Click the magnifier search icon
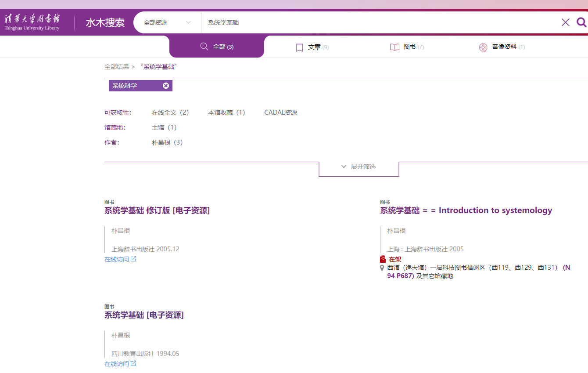 tap(581, 22)
